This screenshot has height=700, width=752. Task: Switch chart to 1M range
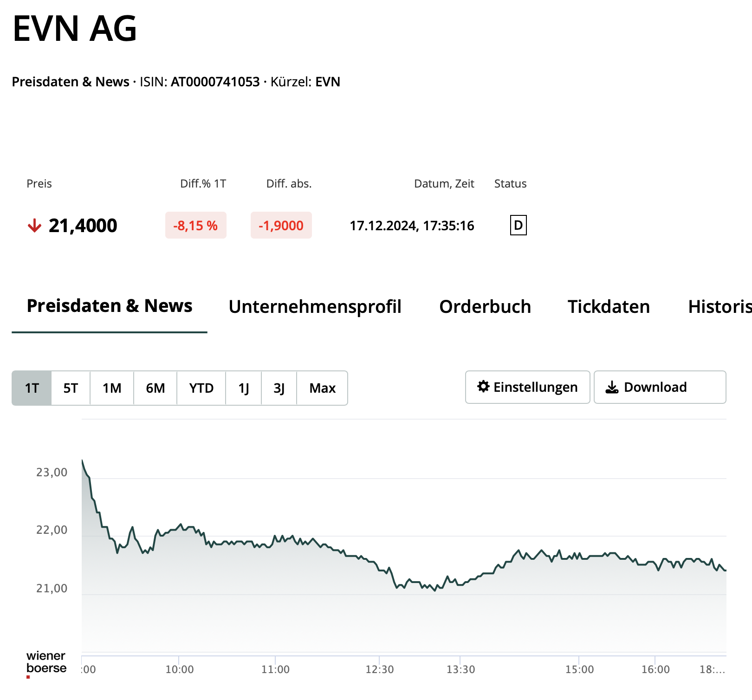(x=112, y=388)
